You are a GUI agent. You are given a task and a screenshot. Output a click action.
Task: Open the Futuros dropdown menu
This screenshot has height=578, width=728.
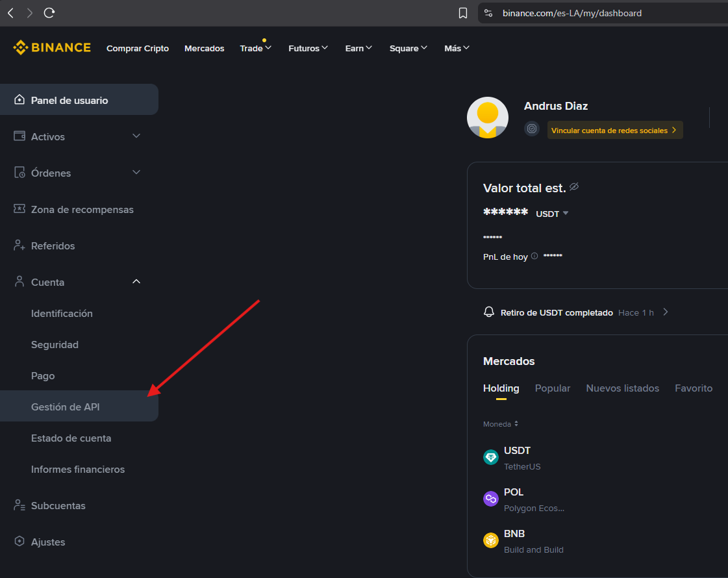pos(308,48)
